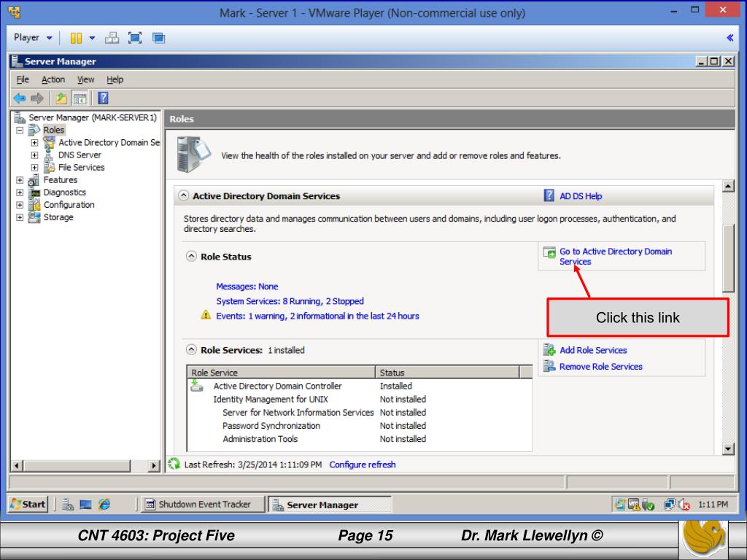Click the vertical scrollbar up arrow
Viewport: 747px width, 560px height.
[x=728, y=186]
